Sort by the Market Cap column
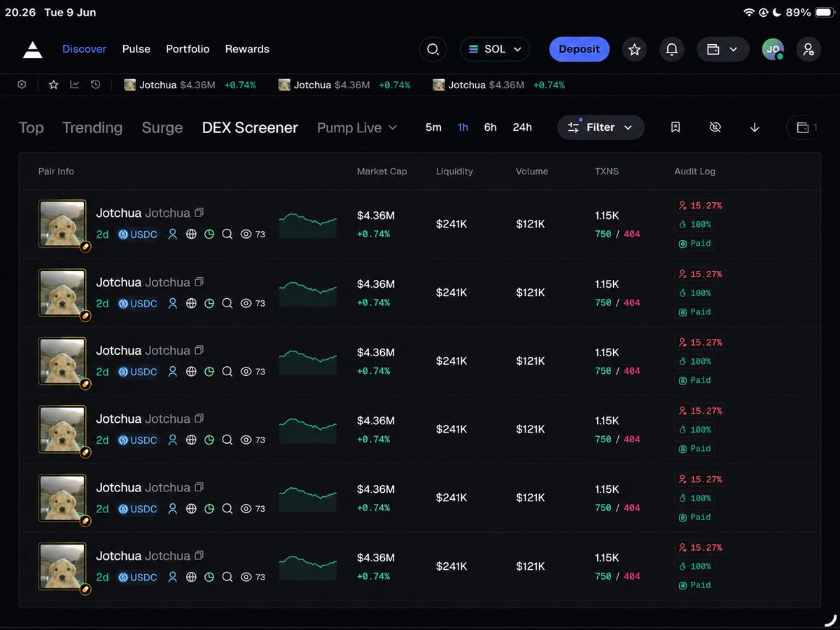840x630 pixels. coord(381,171)
